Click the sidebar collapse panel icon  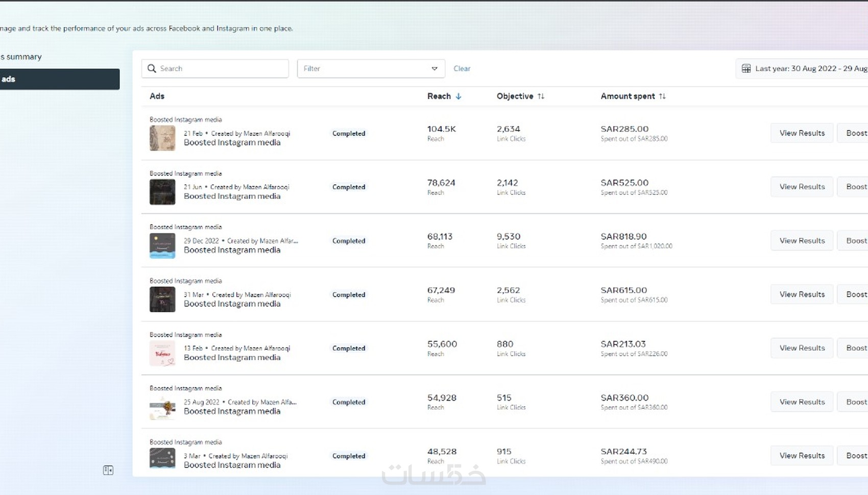[108, 470]
